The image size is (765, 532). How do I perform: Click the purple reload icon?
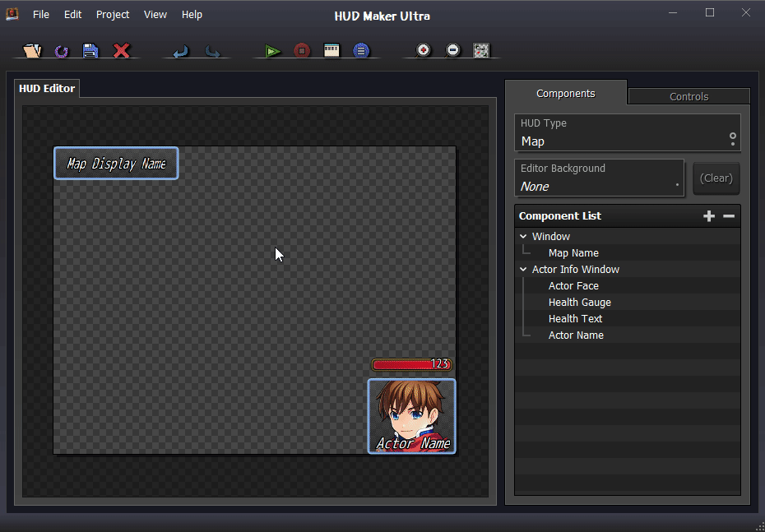[62, 51]
